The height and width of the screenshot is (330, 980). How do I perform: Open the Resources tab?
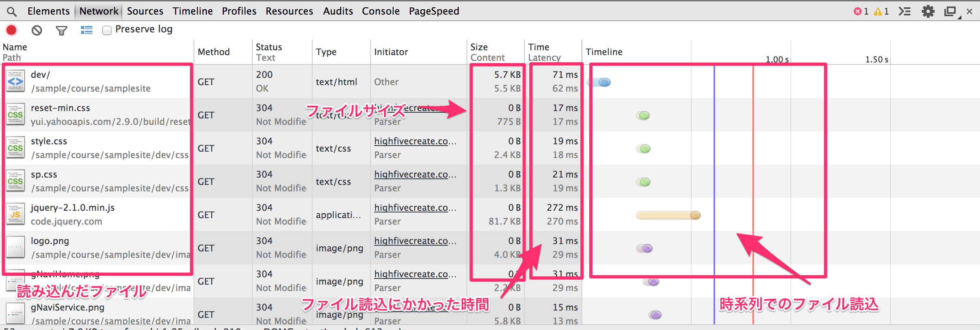click(x=289, y=11)
